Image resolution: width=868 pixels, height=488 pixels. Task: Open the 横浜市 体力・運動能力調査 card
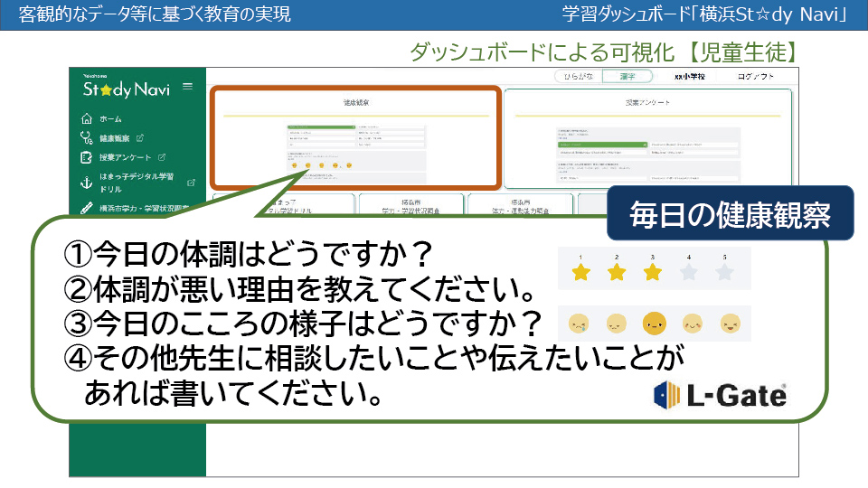[520, 204]
